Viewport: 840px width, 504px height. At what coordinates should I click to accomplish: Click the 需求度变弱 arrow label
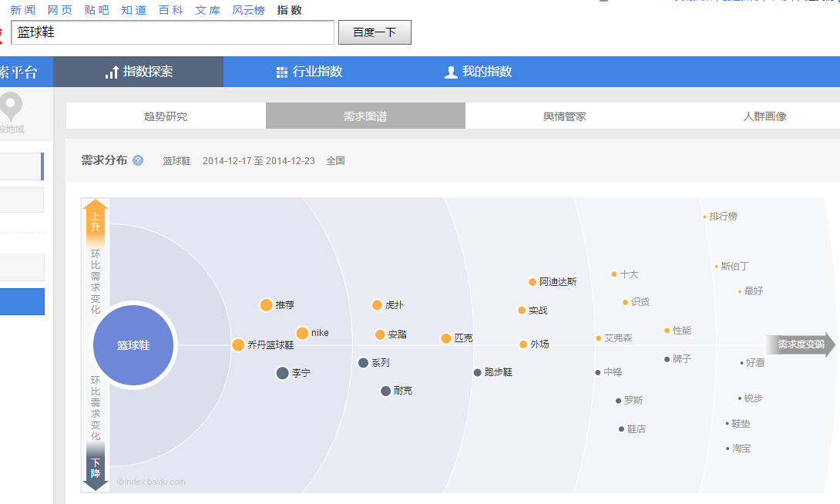[801, 344]
